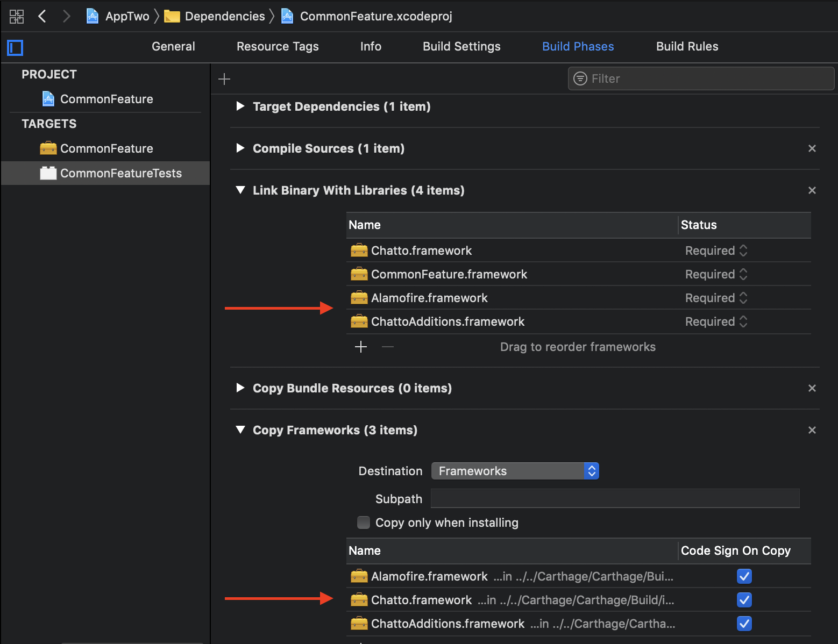The height and width of the screenshot is (644, 838).
Task: Delete the Copy Frameworks phase
Action: (x=812, y=430)
